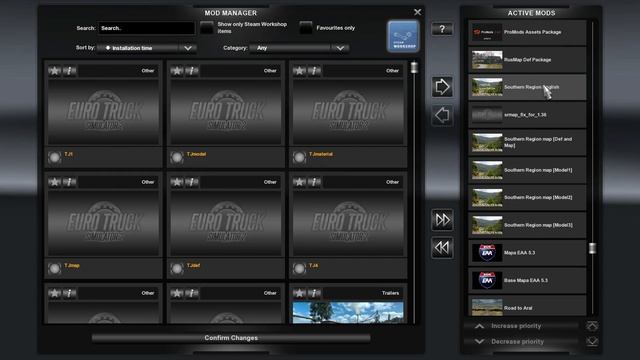Click the T.Jdef mod thumbnail
640x360 pixels.
226,222
